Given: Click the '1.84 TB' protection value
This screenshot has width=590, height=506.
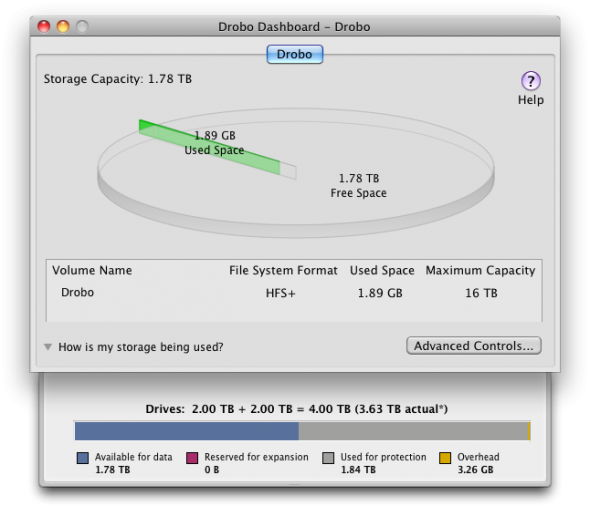Looking at the screenshot, I should pos(358,470).
